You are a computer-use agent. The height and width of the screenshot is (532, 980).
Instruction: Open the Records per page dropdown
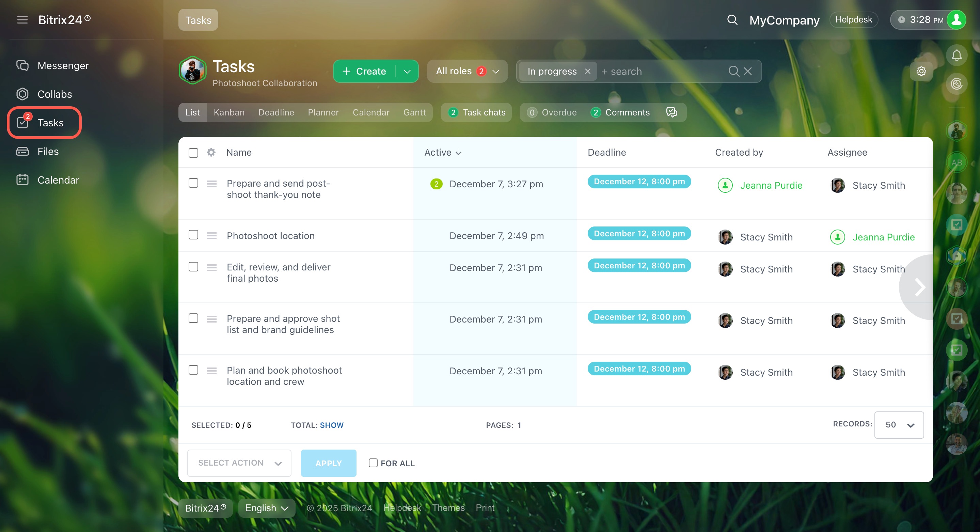click(899, 425)
